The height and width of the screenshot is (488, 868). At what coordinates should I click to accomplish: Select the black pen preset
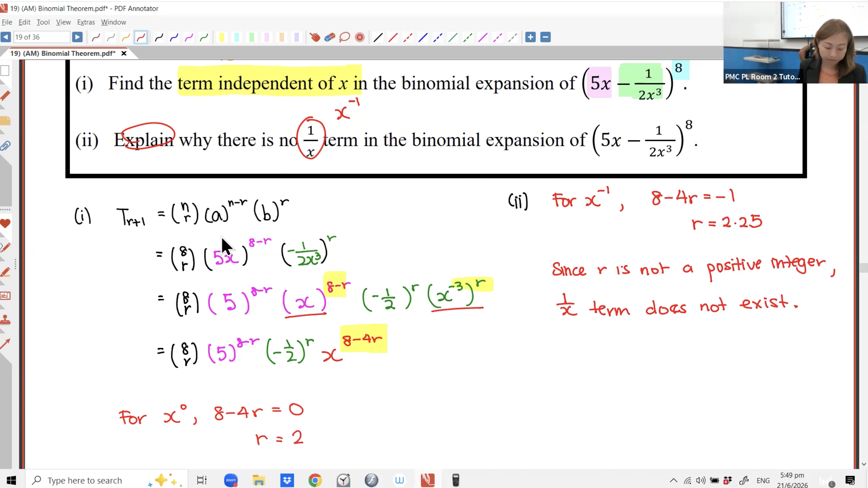(159, 37)
